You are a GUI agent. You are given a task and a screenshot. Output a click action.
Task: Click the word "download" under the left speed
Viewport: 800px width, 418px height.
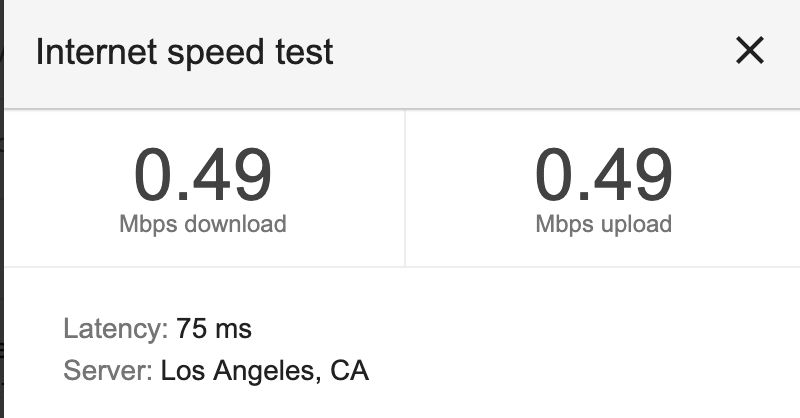240,223
